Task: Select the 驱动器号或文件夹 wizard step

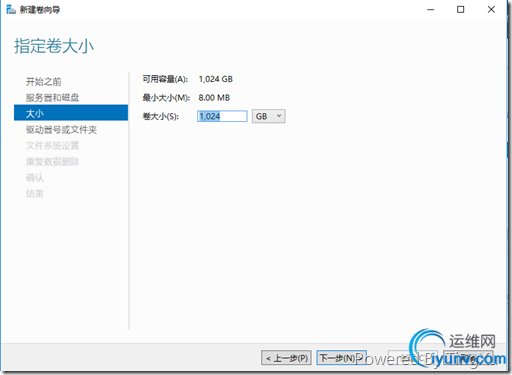Action: [x=61, y=130]
